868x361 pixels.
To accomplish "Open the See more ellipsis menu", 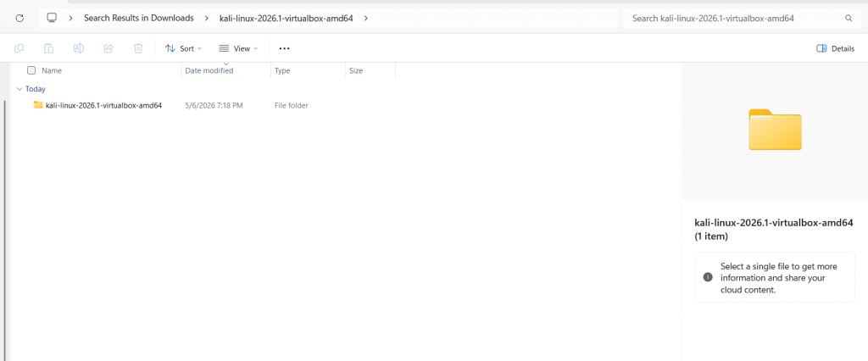I will 285,48.
